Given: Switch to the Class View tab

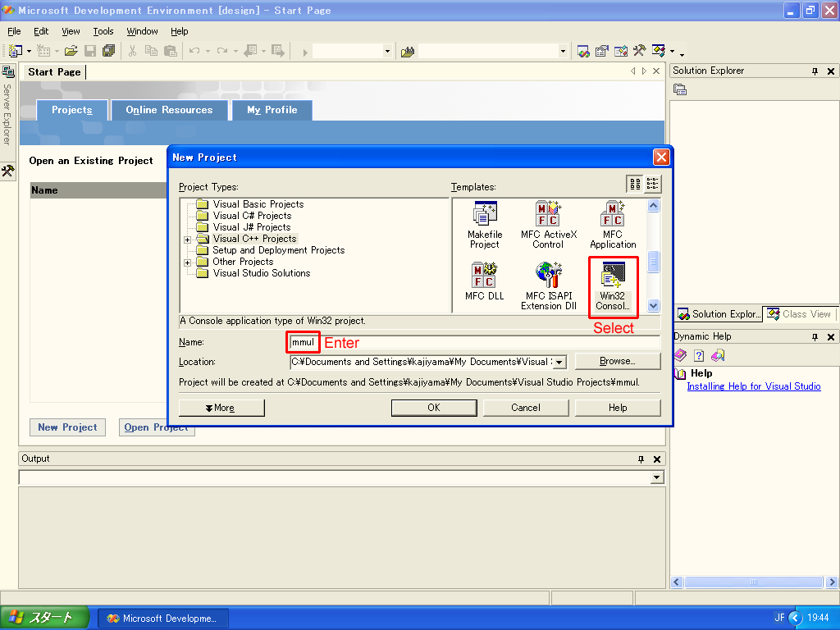Looking at the screenshot, I should [x=800, y=314].
